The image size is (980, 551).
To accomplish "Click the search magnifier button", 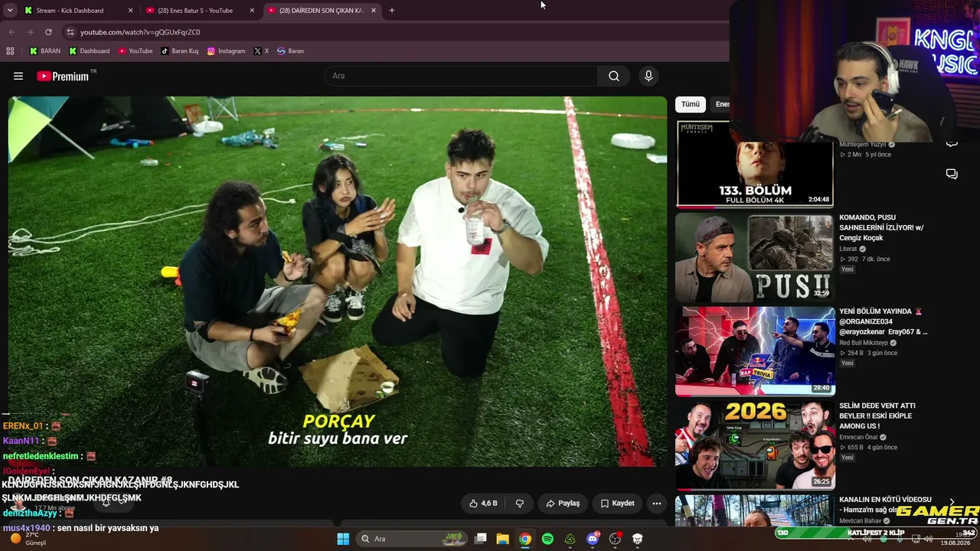I will [x=613, y=76].
